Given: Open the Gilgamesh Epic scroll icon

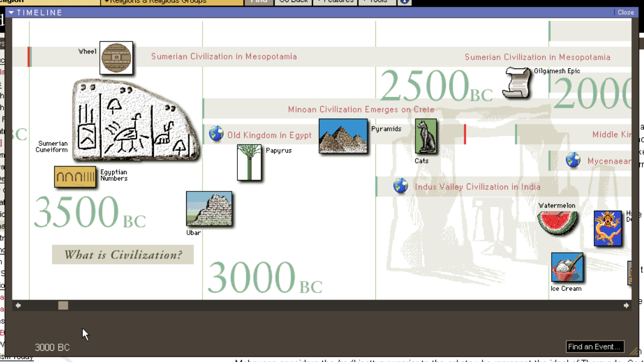Looking at the screenshot, I should [x=517, y=82].
